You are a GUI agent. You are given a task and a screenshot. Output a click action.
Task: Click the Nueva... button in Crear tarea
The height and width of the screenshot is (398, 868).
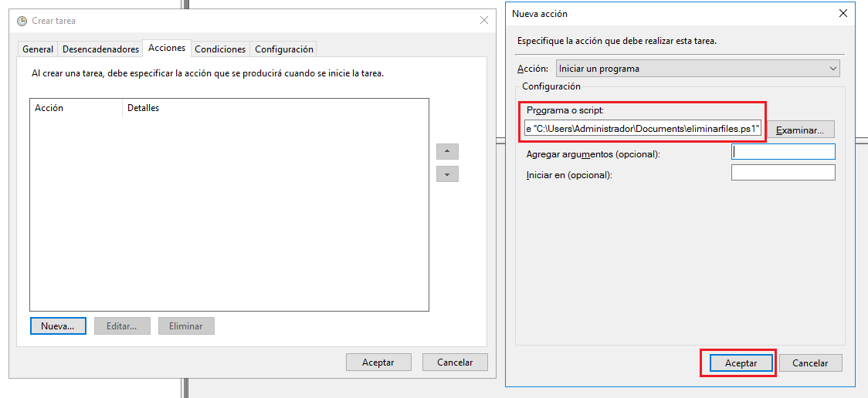click(58, 325)
